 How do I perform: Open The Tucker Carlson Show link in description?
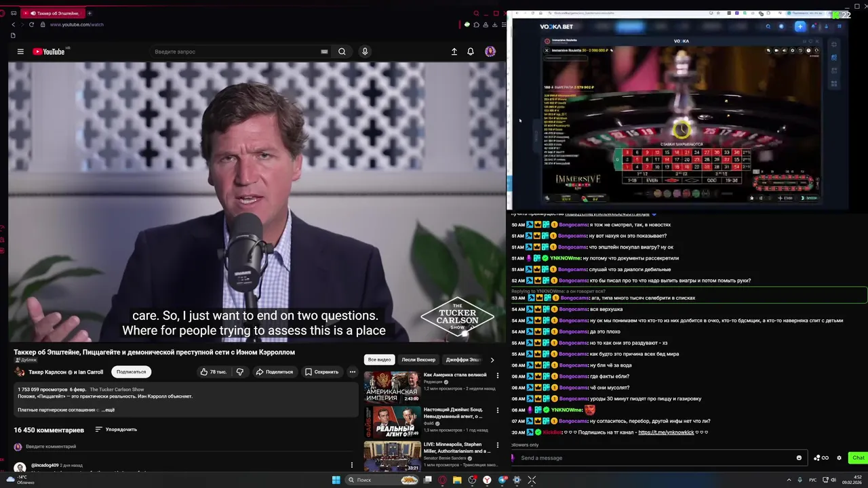(117, 390)
